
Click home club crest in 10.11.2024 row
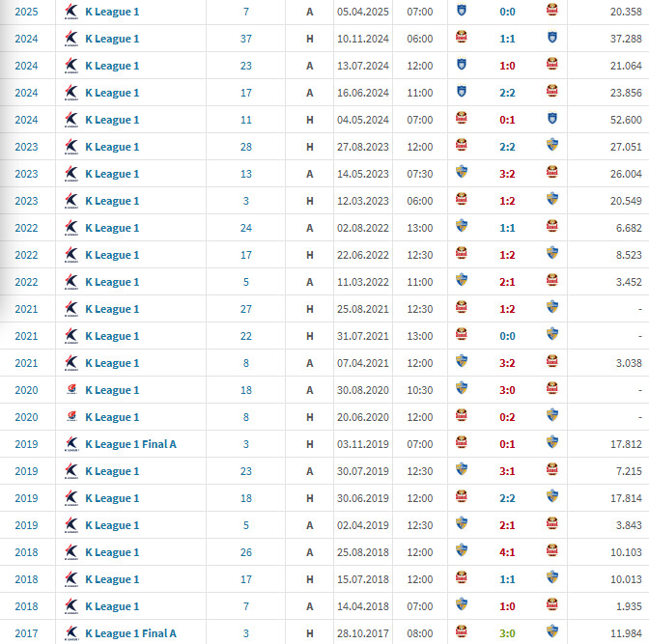(x=462, y=37)
